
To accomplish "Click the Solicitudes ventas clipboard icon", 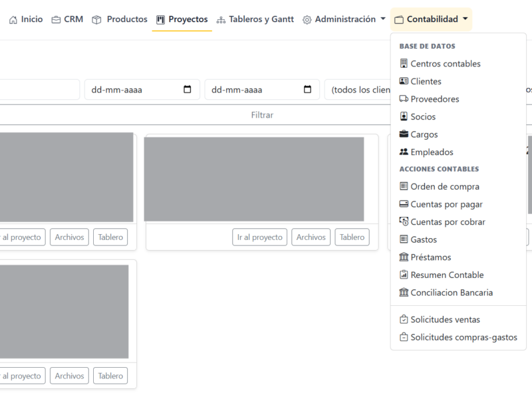I will (404, 320).
